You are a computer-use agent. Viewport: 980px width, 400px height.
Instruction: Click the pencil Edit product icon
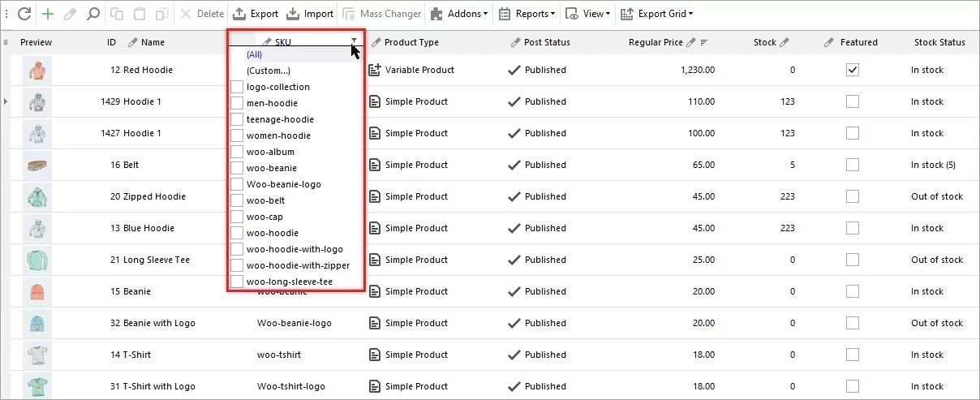pos(71,14)
